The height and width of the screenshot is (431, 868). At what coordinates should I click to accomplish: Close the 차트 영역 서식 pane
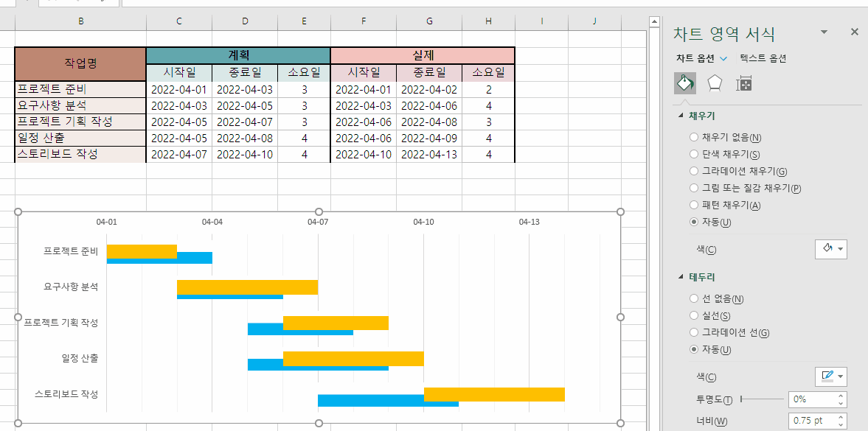pos(854,32)
